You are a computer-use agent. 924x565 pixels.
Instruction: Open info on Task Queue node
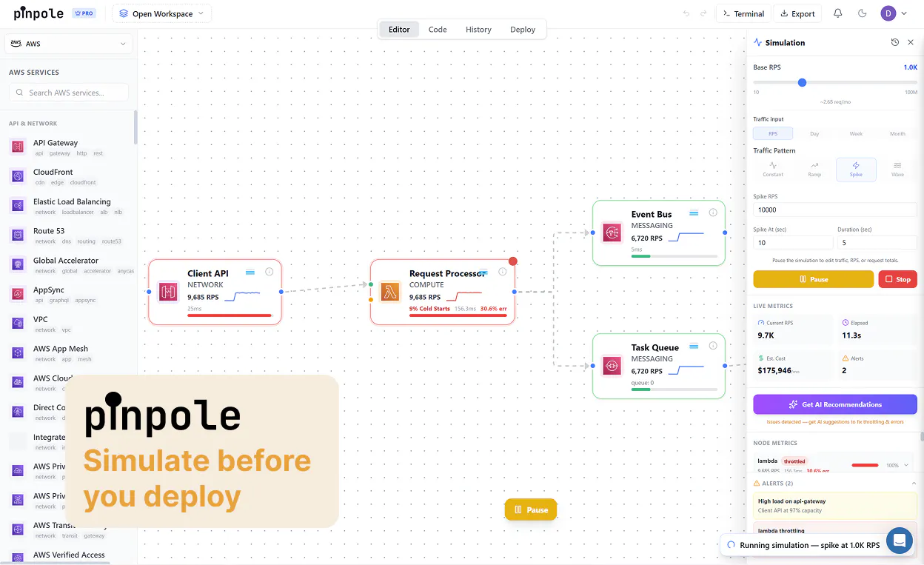coord(713,346)
